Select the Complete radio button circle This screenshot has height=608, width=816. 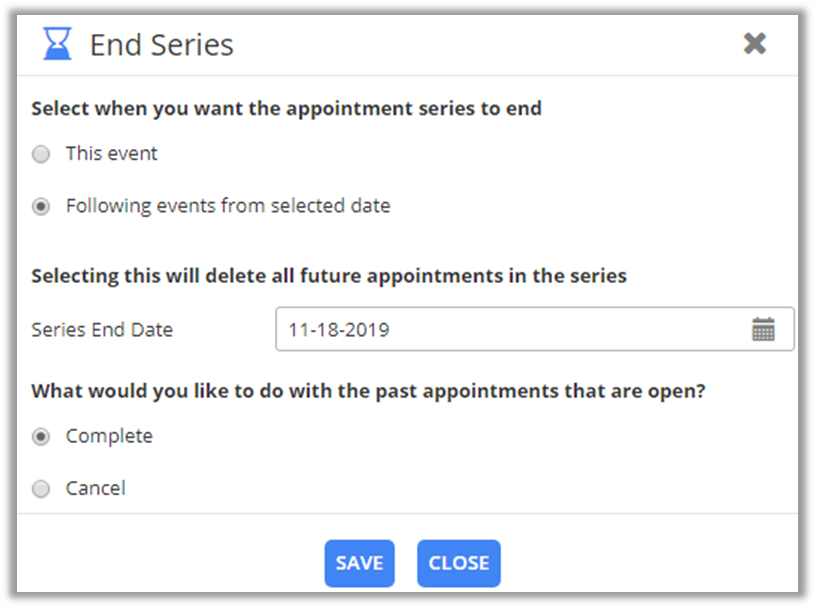[x=41, y=437]
